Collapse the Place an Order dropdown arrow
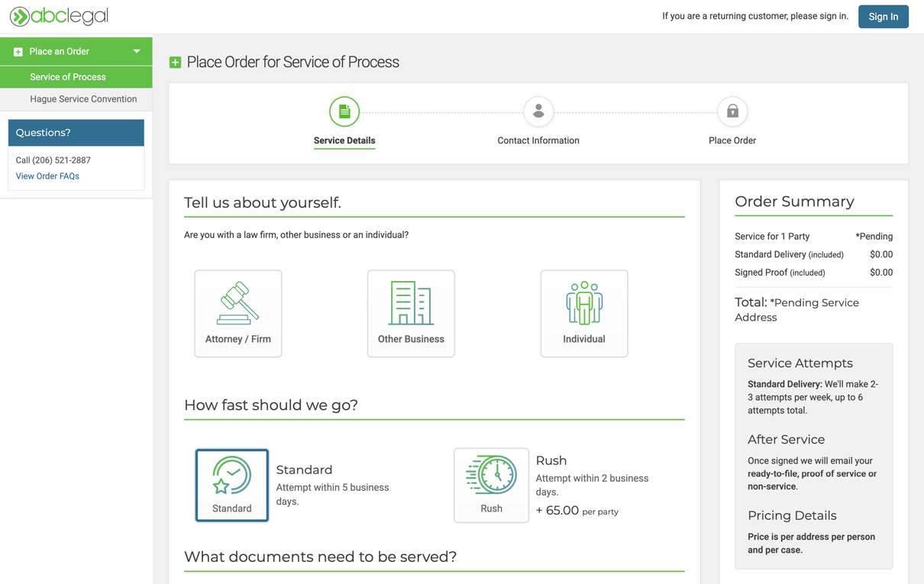The width and height of the screenshot is (924, 584). 137,52
